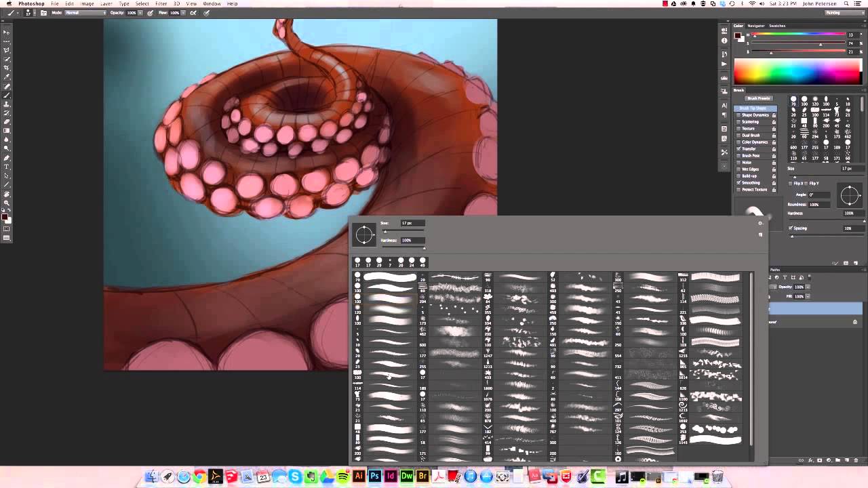Open Skype from the Dock
This screenshot has height=488, width=868.
(x=295, y=476)
